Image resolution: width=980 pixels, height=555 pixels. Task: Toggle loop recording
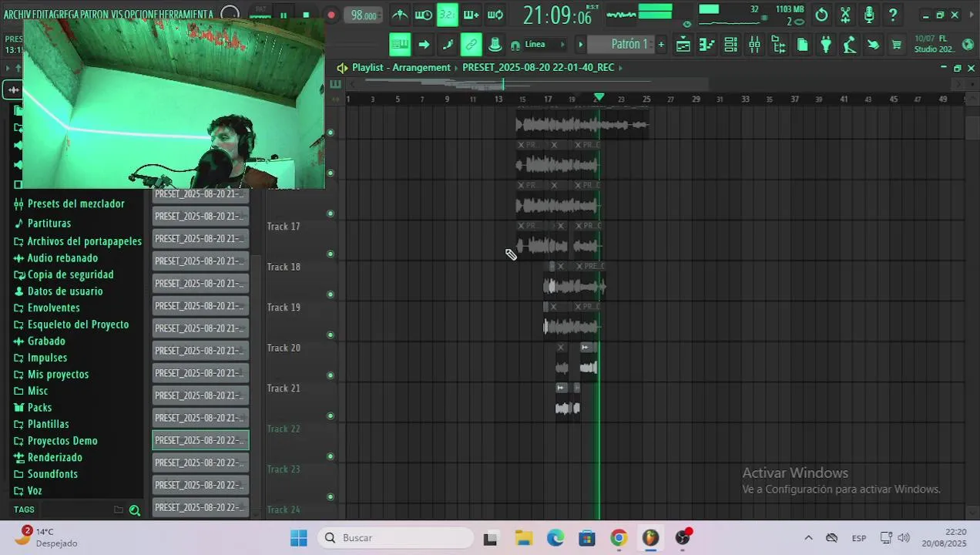[x=495, y=15]
